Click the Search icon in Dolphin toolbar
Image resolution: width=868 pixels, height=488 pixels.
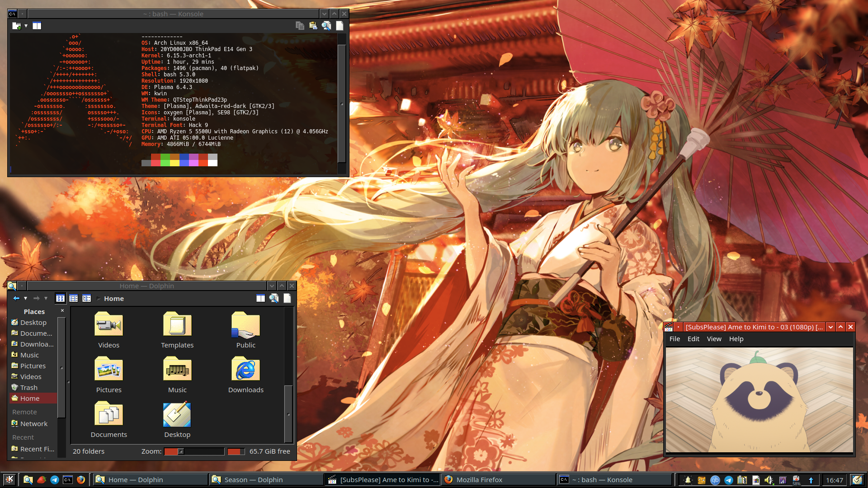274,298
